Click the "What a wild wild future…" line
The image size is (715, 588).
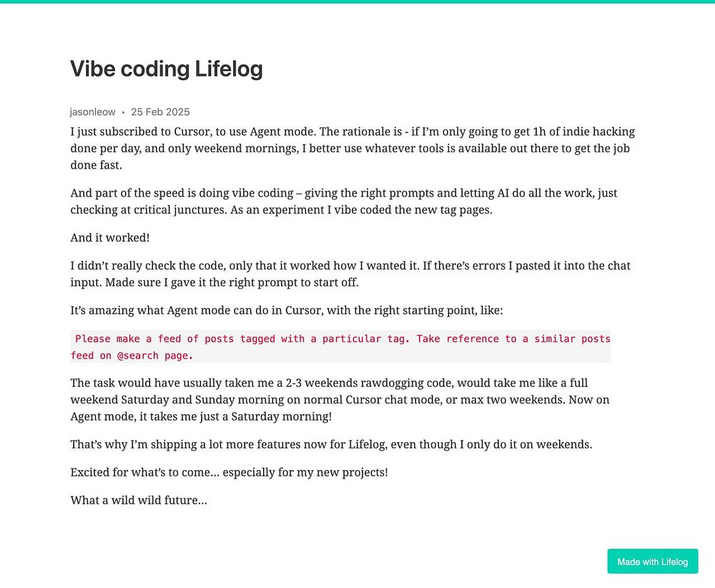(139, 501)
